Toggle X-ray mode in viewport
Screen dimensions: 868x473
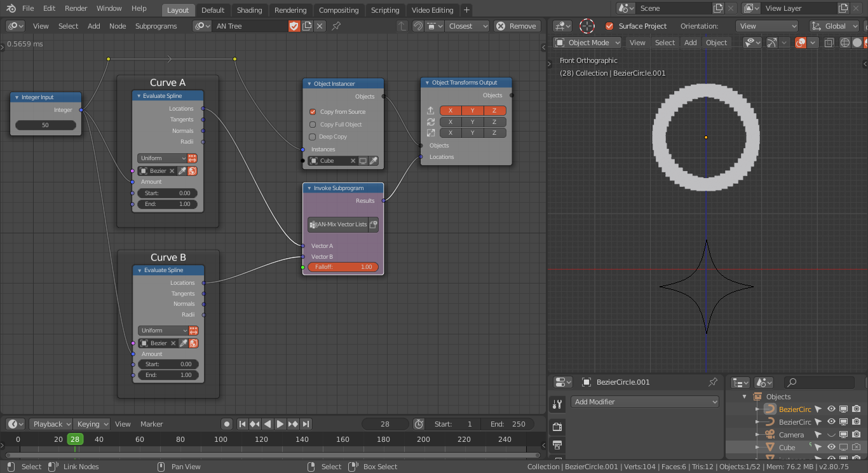(829, 43)
